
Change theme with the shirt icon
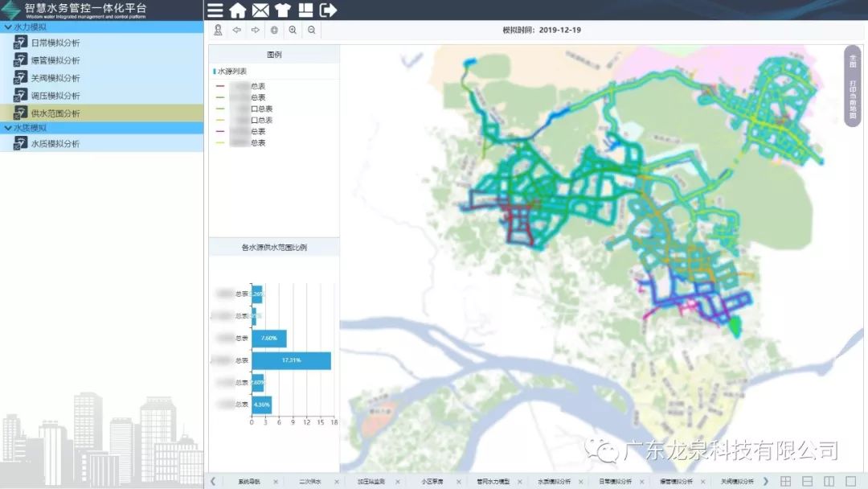point(282,10)
